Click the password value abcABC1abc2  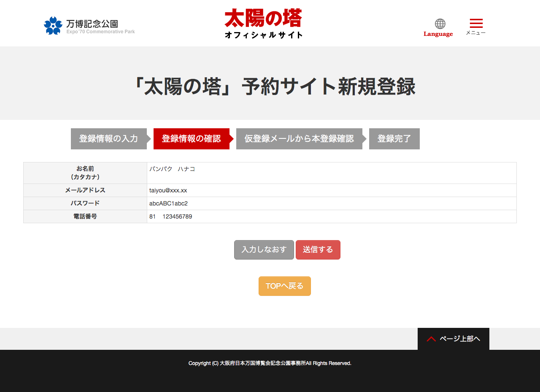tap(168, 203)
